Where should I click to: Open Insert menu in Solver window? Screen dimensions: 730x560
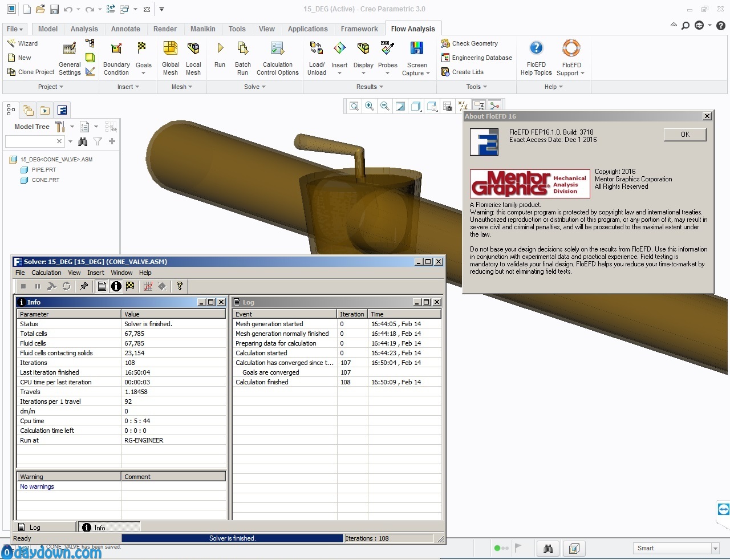[x=96, y=273]
